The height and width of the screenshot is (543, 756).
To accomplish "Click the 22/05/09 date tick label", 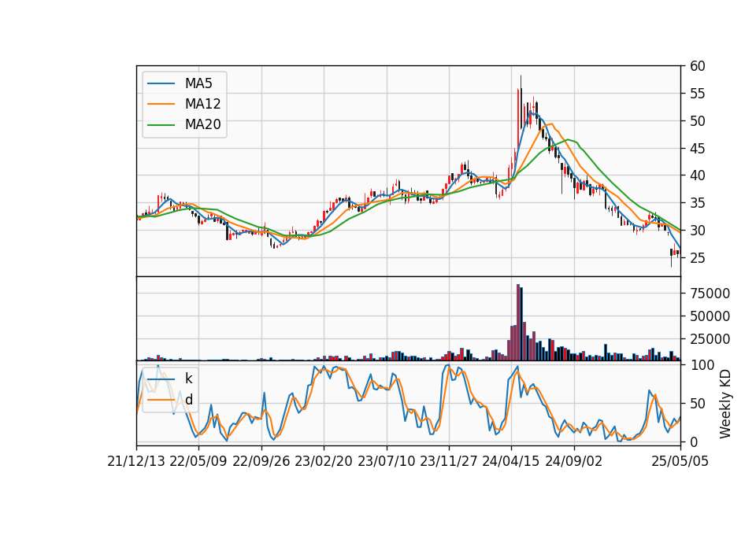I will point(198,462).
